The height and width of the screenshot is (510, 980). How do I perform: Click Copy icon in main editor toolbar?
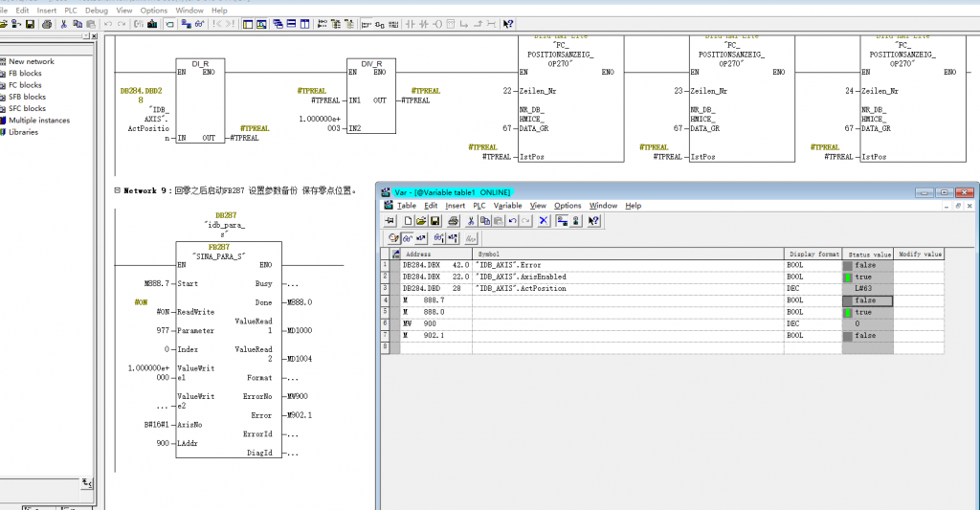78,24
